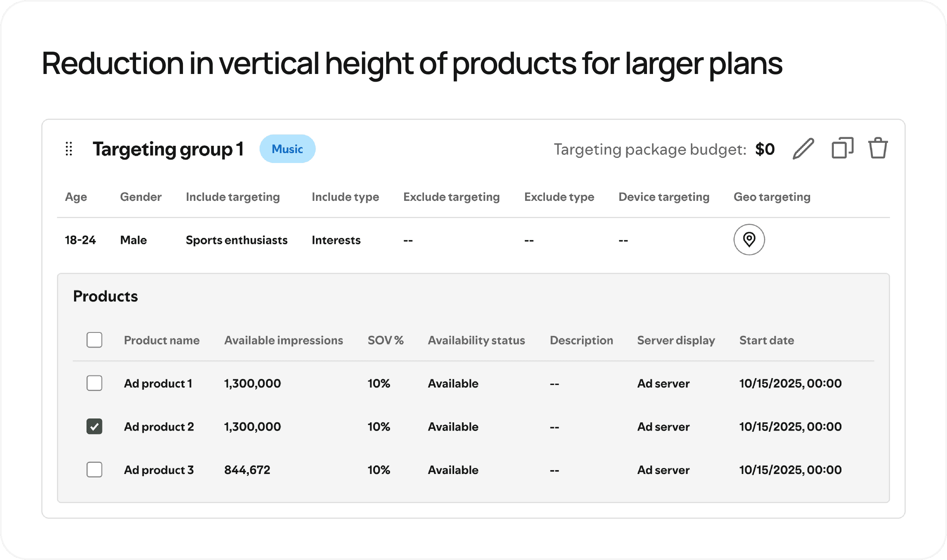Check the Ad product 1 checkbox
This screenshot has width=947, height=560.
pos(94,383)
